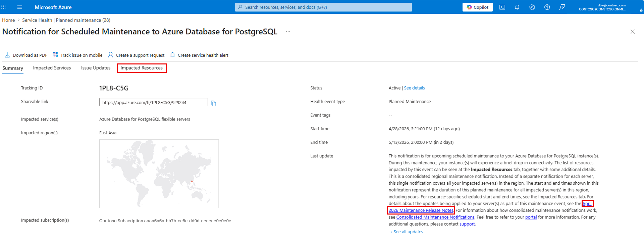Open Consolidated Maintenance Notifications link

point(435,217)
